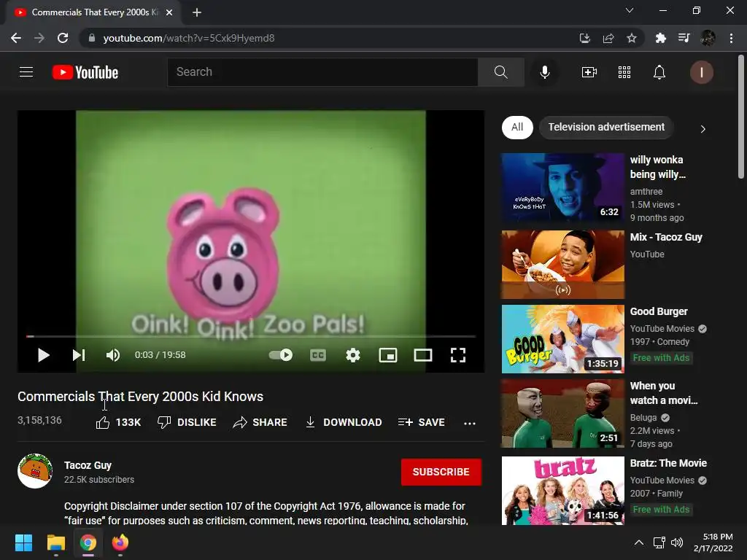Image resolution: width=747 pixels, height=560 pixels.
Task: Bookmark this page with star icon
Action: click(x=632, y=38)
